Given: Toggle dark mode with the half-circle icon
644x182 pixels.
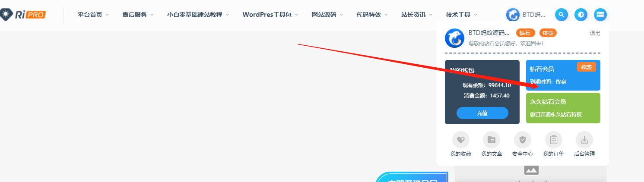Looking at the screenshot, I should (581, 15).
